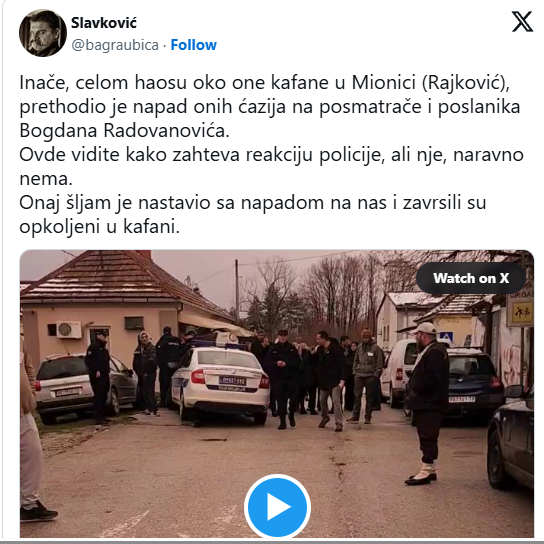This screenshot has width=544, height=544.
Task: Follow the @bagraubica account
Action: pyautogui.click(x=194, y=45)
